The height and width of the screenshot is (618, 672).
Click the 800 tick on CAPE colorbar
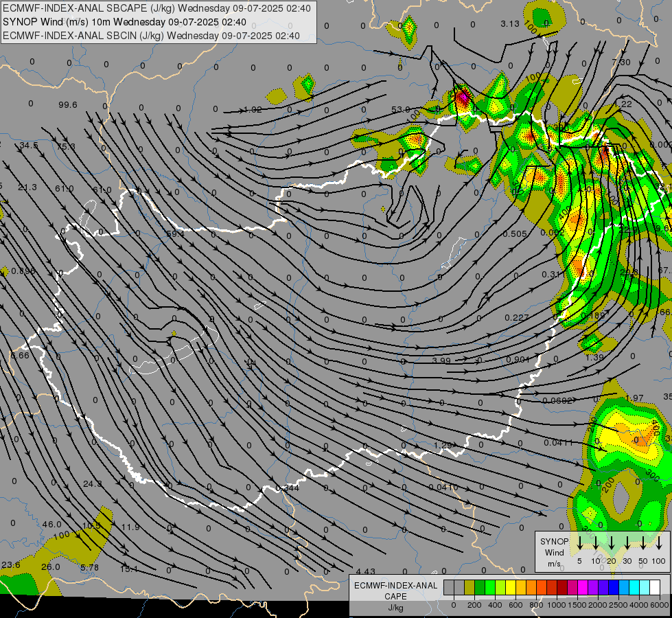[x=536, y=605]
